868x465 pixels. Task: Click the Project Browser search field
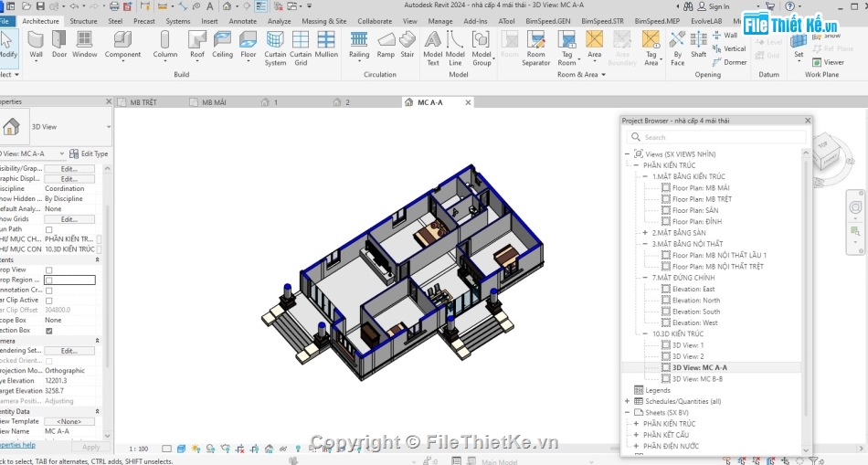pos(717,137)
